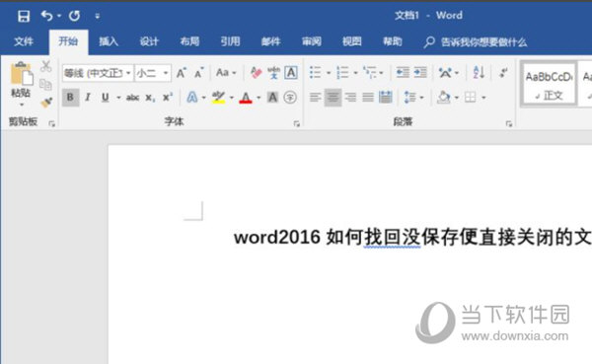Apply paragraph shading paint bucket
This screenshot has height=364, width=592.
(444, 98)
